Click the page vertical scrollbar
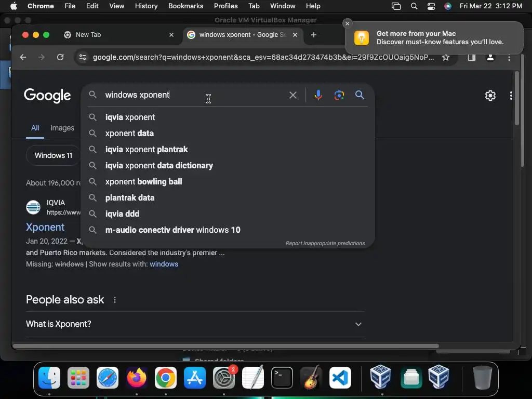Viewport: 532px width, 399px height. tap(516, 98)
